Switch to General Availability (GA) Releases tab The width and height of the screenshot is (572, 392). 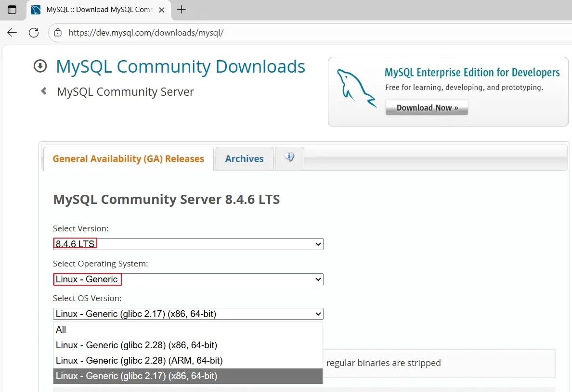point(129,159)
